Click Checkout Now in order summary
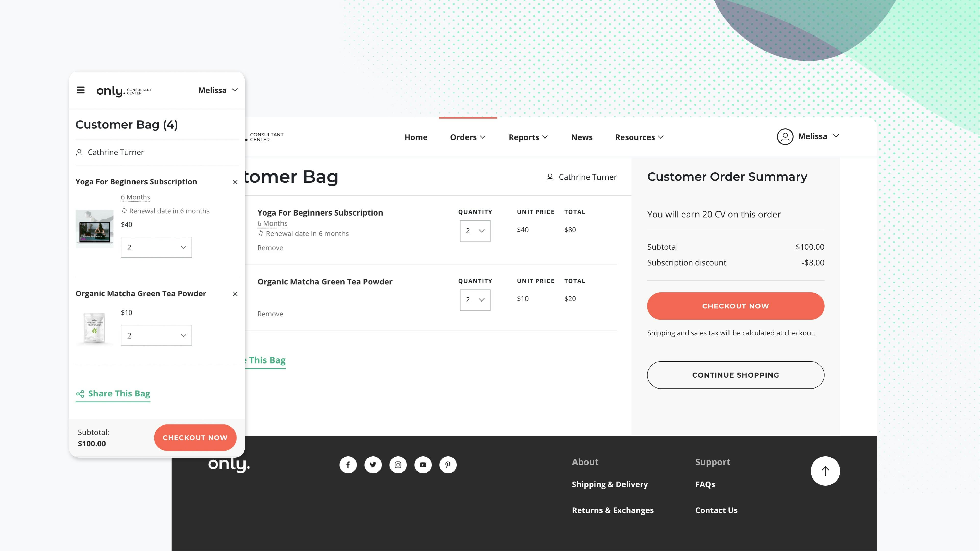 (x=735, y=306)
